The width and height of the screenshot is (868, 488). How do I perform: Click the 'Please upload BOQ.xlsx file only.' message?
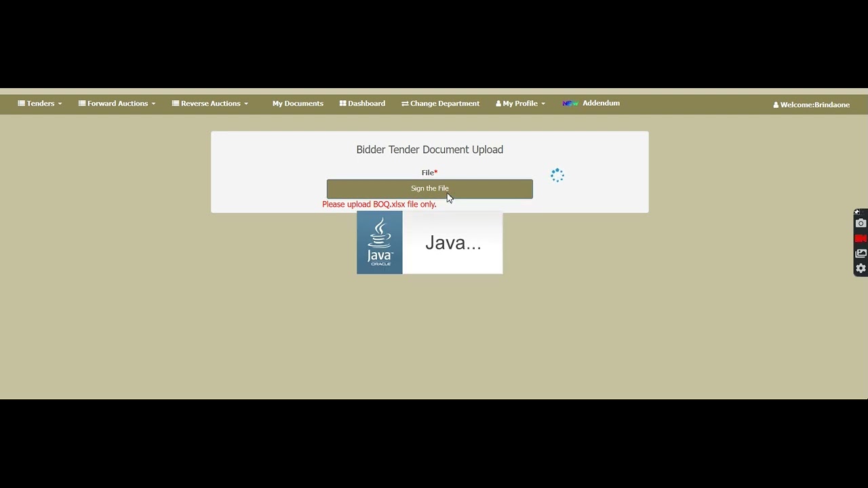pos(379,204)
